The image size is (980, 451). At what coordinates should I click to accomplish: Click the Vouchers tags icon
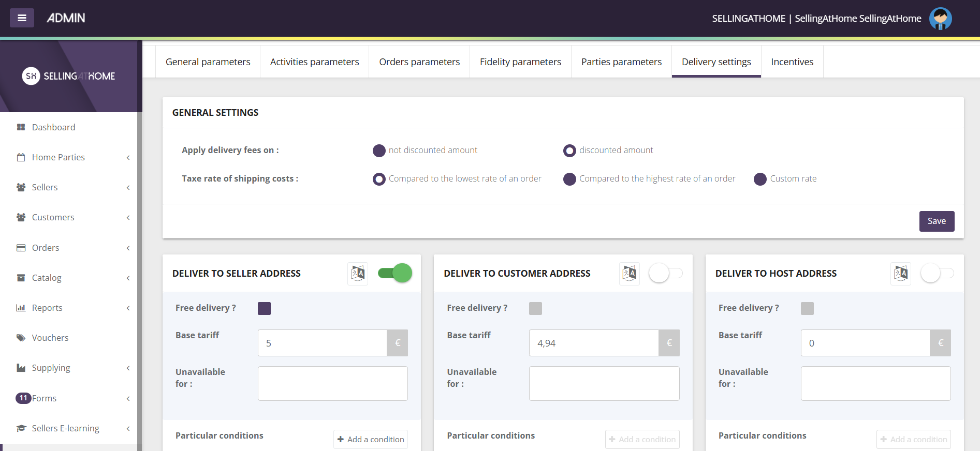point(21,338)
